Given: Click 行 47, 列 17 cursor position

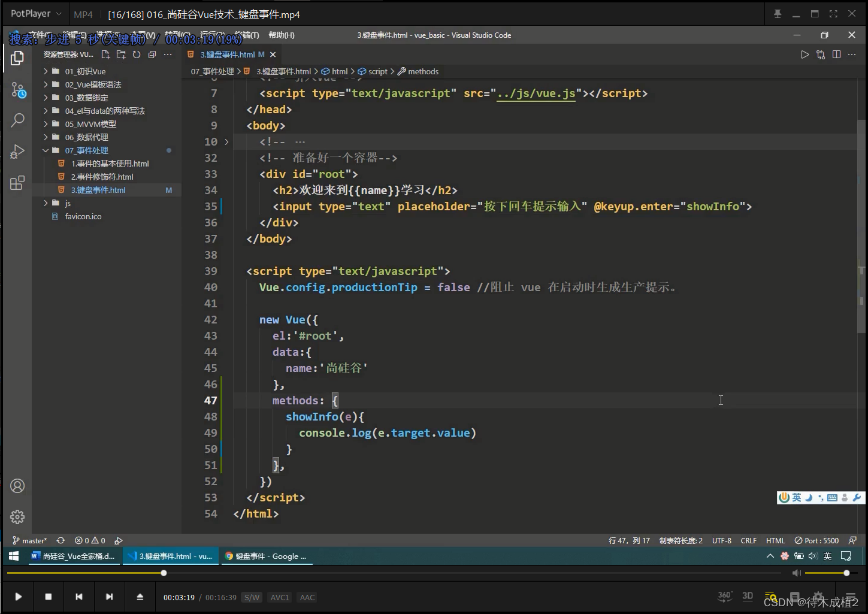Looking at the screenshot, I should tap(629, 540).
